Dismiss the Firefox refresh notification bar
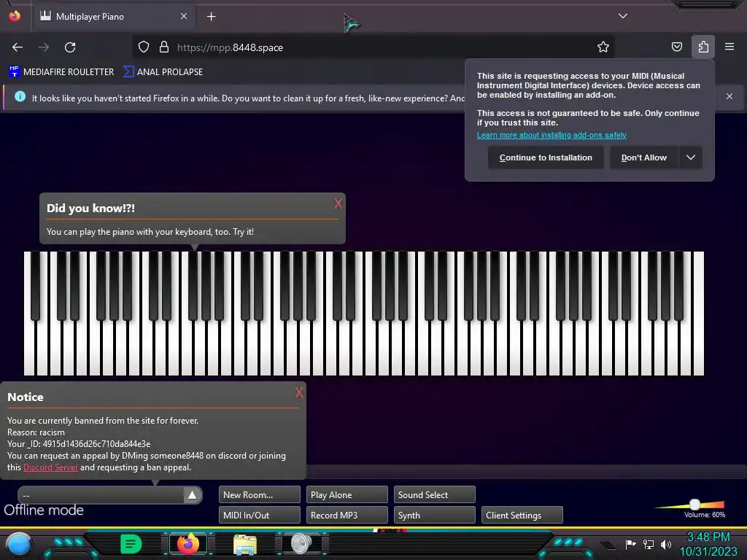This screenshot has height=560, width=747. (x=729, y=96)
